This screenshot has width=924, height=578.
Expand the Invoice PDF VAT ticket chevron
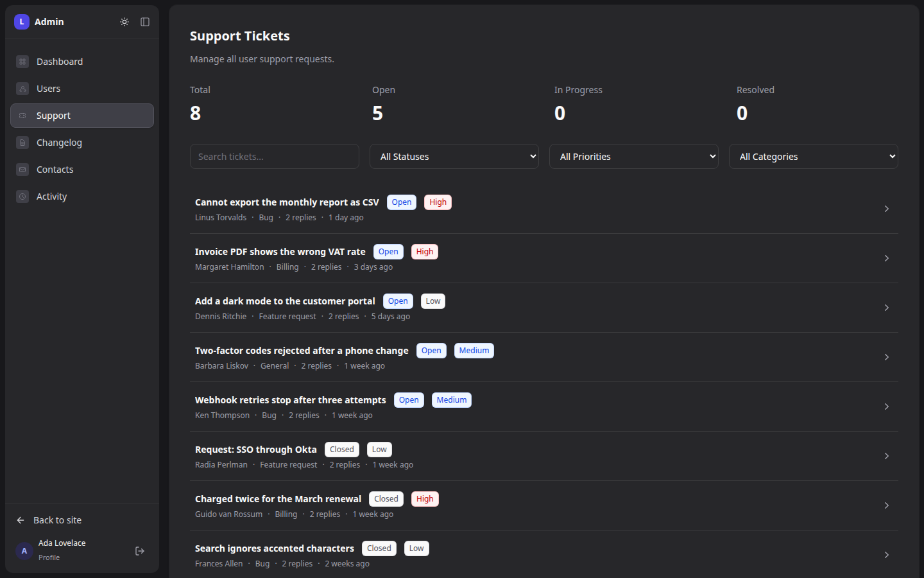887,258
